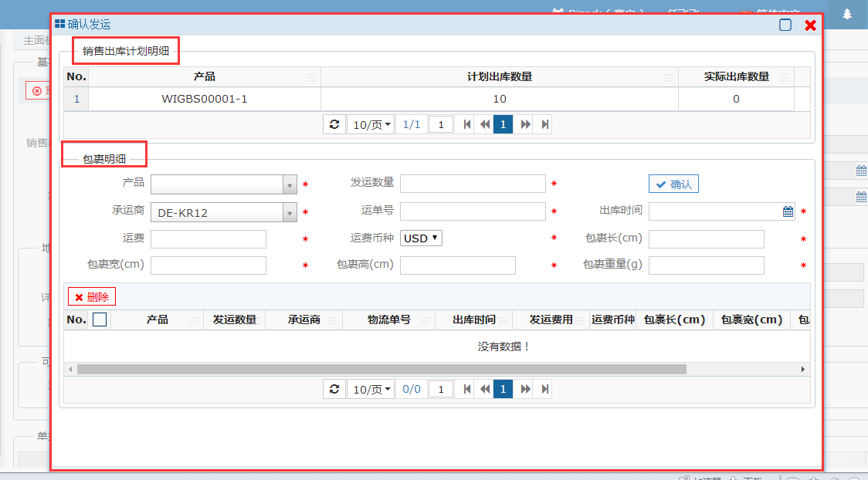Click the tree icon in the top-right header
This screenshot has height=480, width=868.
click(847, 14)
